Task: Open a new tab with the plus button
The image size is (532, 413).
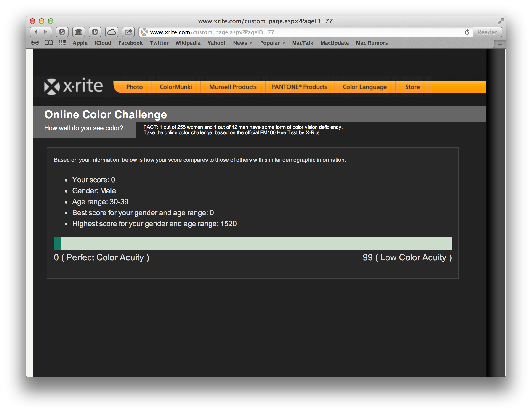Action: pyautogui.click(x=500, y=44)
